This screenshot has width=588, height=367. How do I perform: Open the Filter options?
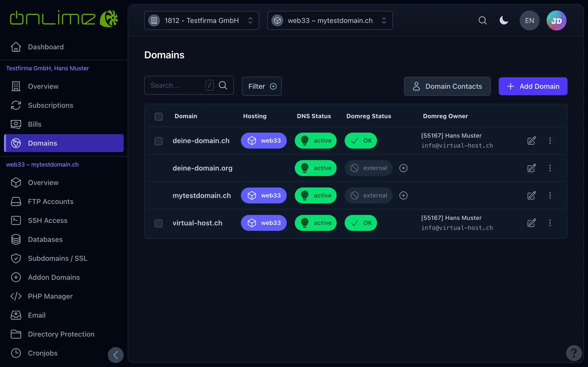click(262, 86)
